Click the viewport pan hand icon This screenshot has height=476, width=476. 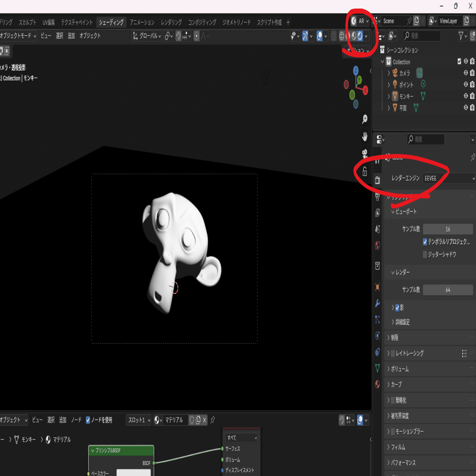point(365,137)
